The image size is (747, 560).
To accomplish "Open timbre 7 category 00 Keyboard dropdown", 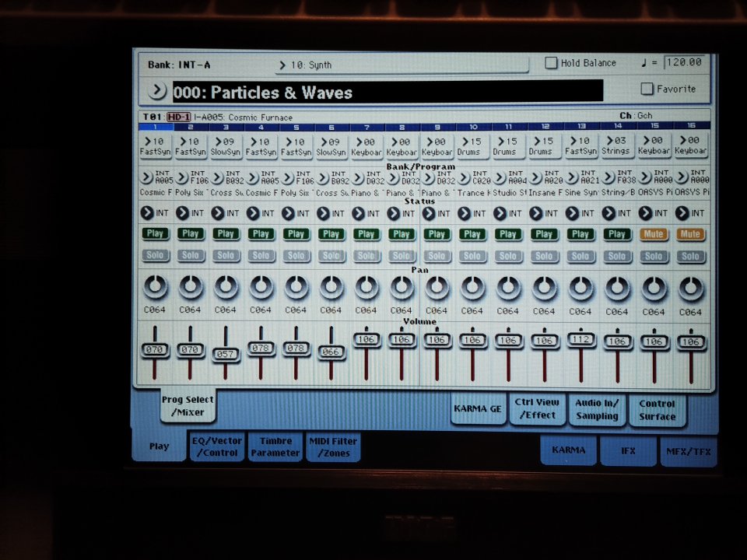I will click(366, 146).
